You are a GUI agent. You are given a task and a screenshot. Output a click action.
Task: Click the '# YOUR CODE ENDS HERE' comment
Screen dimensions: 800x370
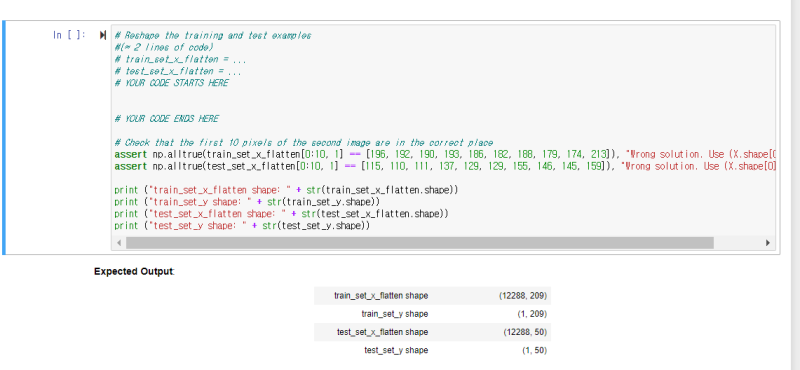(166, 119)
